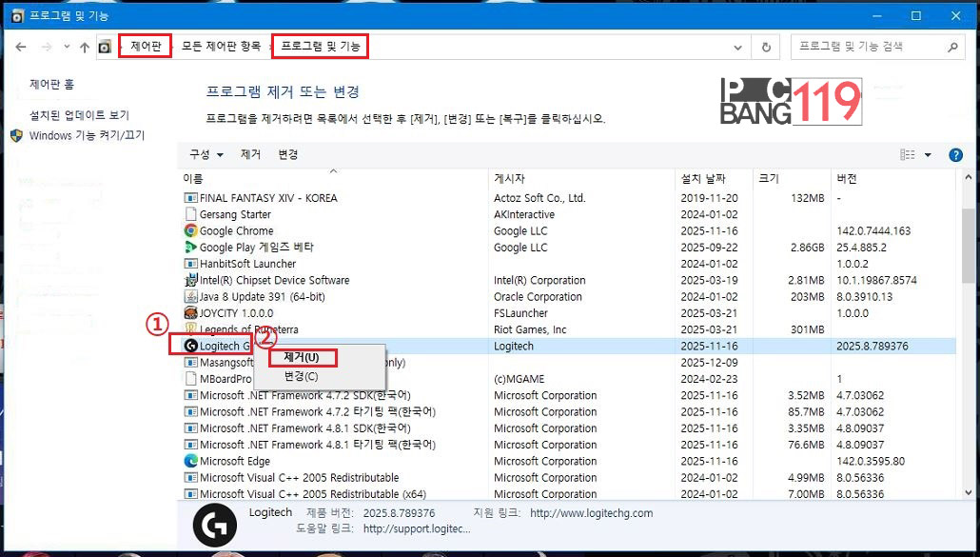Click the Google Play 게임즈 베타 icon
This screenshot has width=980, height=557.
pyautogui.click(x=190, y=248)
